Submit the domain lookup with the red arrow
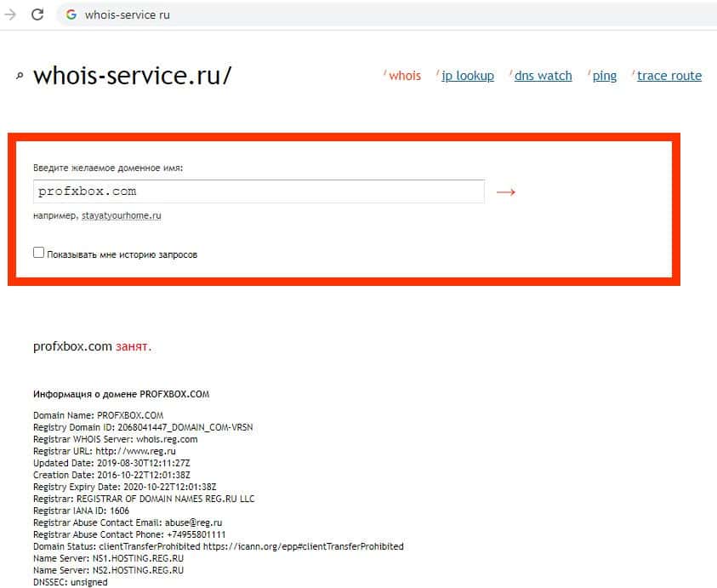717x588 pixels. [x=506, y=191]
